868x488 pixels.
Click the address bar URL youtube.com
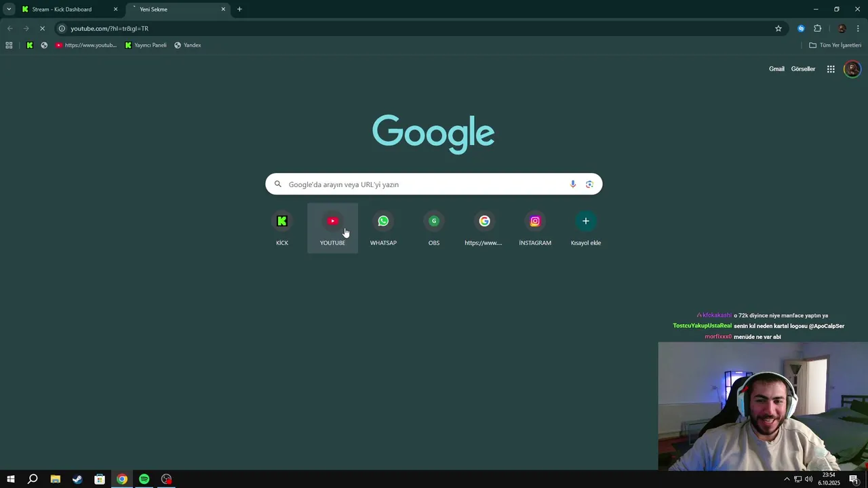pos(110,28)
